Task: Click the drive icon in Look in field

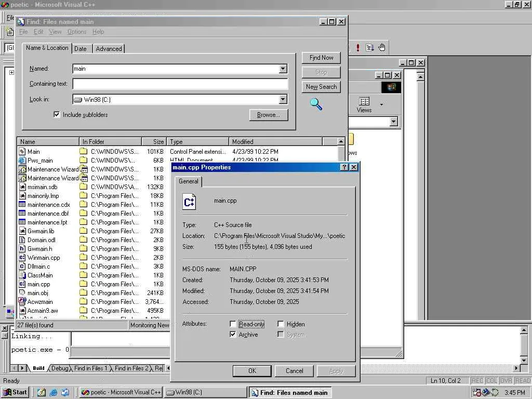Action: (78, 100)
